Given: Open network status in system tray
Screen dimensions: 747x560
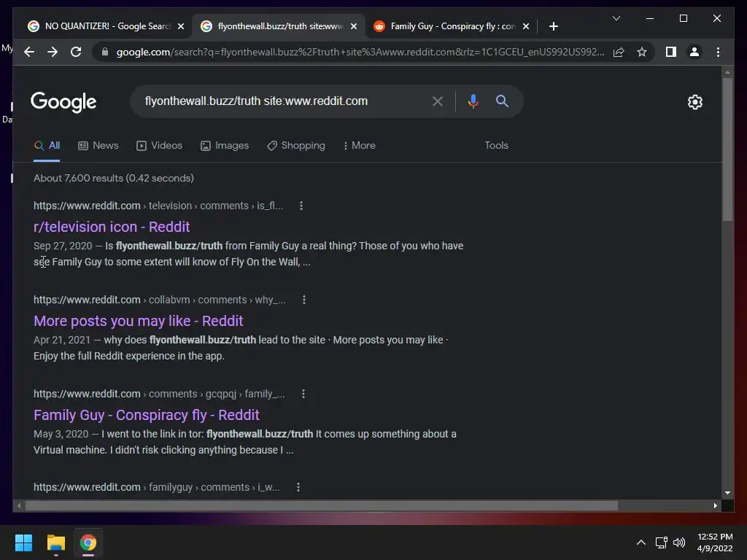Looking at the screenshot, I should (x=661, y=542).
